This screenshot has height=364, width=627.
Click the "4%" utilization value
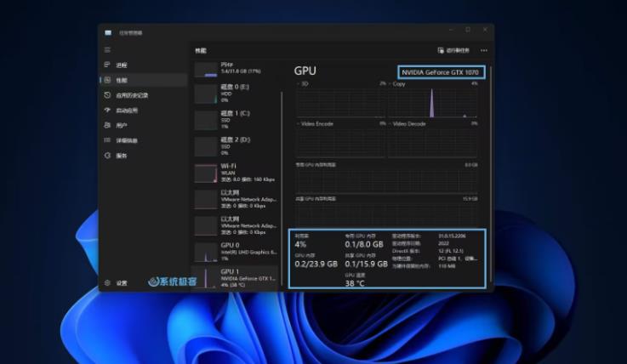coord(300,244)
